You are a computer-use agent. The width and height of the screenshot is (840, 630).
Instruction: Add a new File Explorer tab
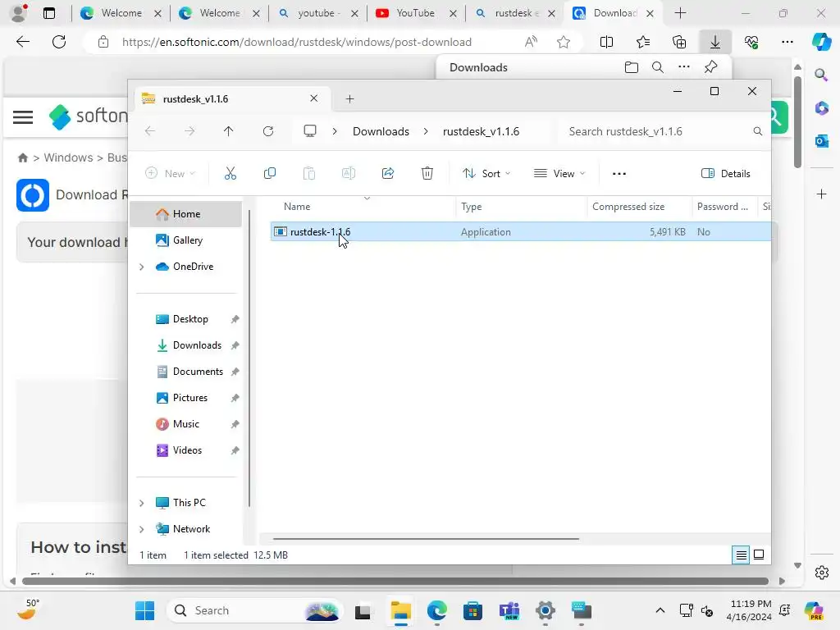349,98
